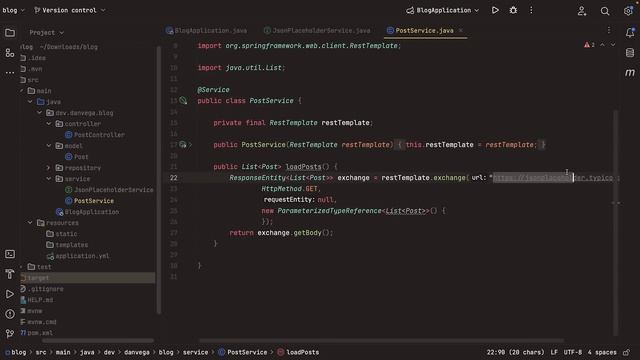This screenshot has height=360, width=640.
Task: Select the Post class in project tree
Action: point(77,157)
